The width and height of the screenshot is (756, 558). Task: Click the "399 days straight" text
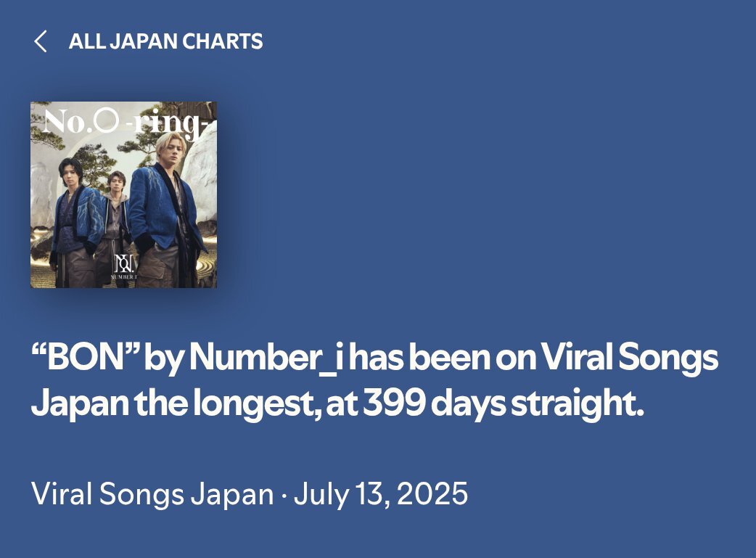503,403
